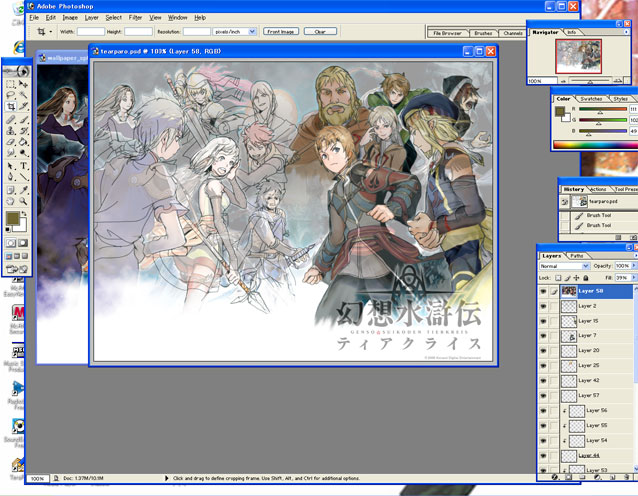
Task: Open the File Browser palette tab
Action: [447, 33]
